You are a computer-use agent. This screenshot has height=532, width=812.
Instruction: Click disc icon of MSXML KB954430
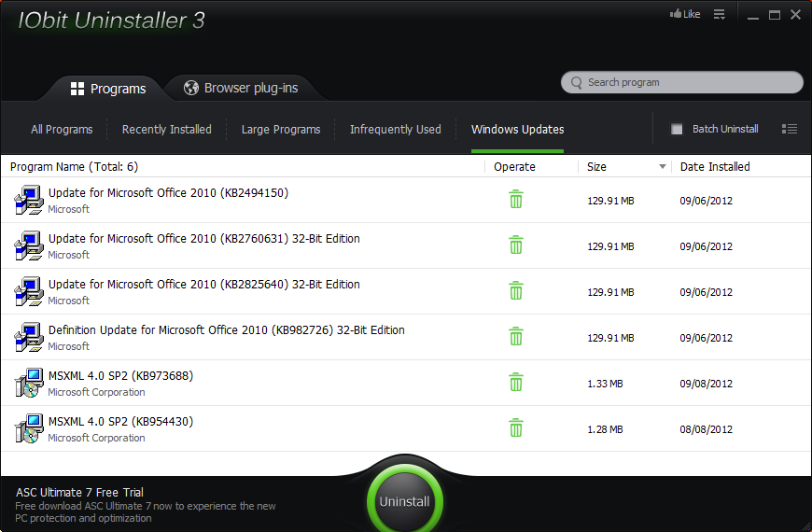tap(29, 428)
